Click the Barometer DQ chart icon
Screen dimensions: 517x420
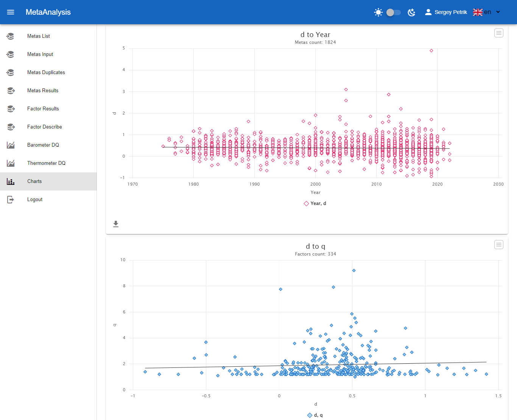coord(11,145)
